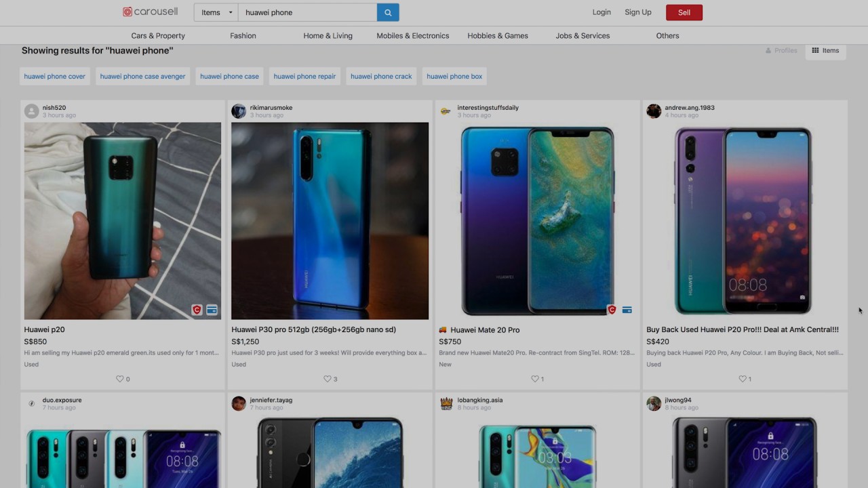Click the interestingstuffsdaily username
The image size is (868, 488).
point(488,108)
